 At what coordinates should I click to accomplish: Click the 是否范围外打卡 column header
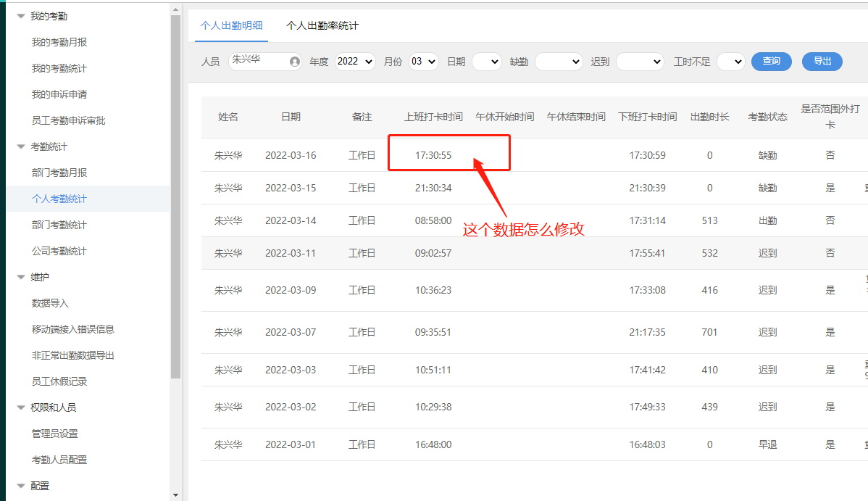830,117
